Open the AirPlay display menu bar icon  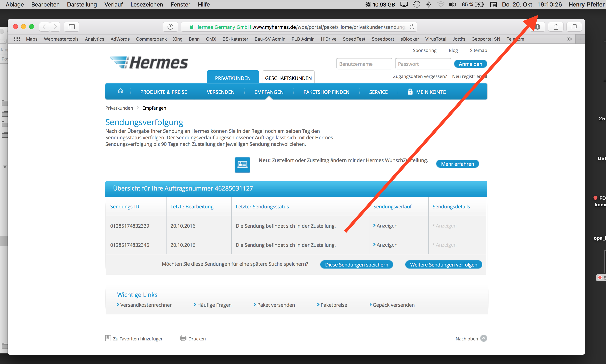click(404, 4)
